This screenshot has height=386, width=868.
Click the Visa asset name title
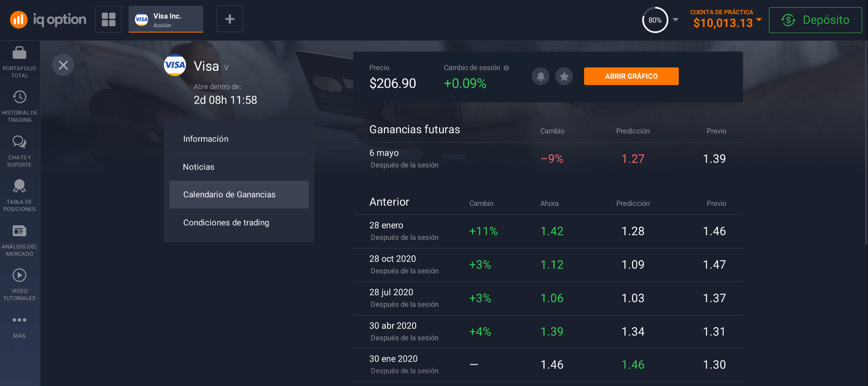click(x=206, y=66)
